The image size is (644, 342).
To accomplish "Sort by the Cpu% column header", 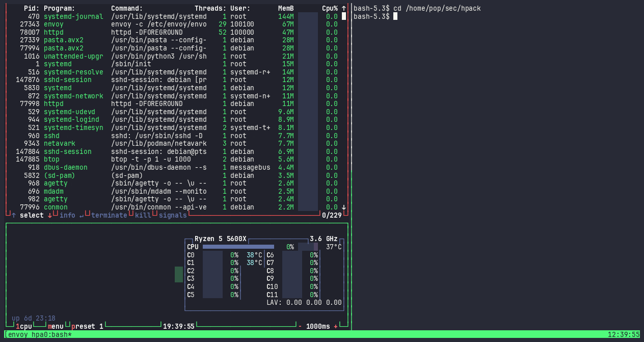I will click(x=330, y=8).
